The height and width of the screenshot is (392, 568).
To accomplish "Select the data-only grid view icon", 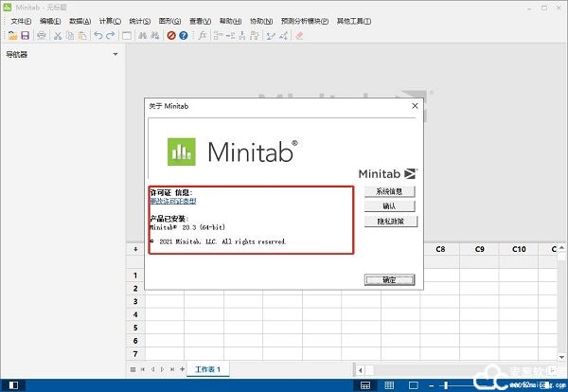I will [x=389, y=385].
